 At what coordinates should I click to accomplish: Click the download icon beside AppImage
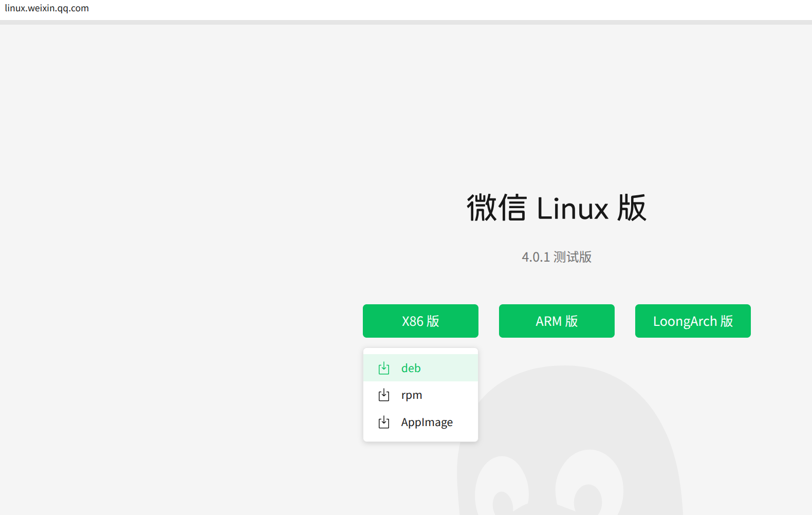point(384,422)
